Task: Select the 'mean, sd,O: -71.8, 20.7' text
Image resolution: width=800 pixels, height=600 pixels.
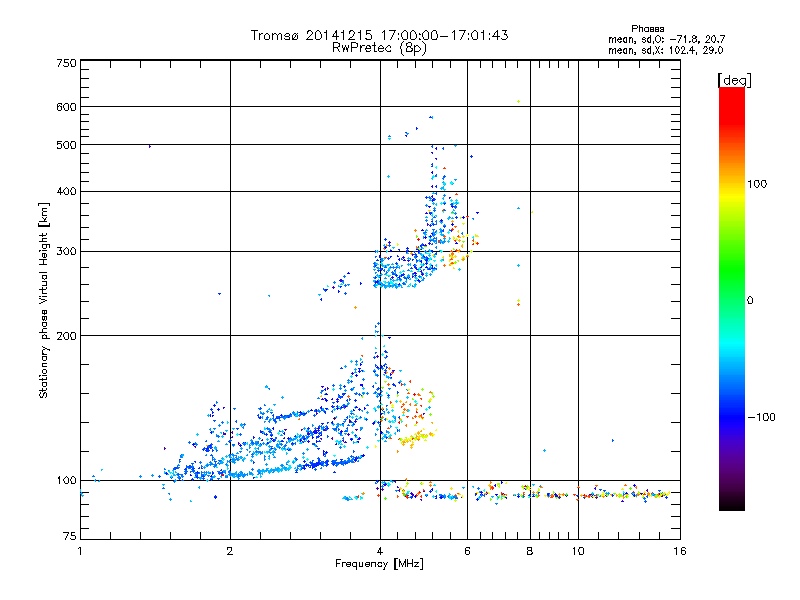Action: (x=666, y=39)
